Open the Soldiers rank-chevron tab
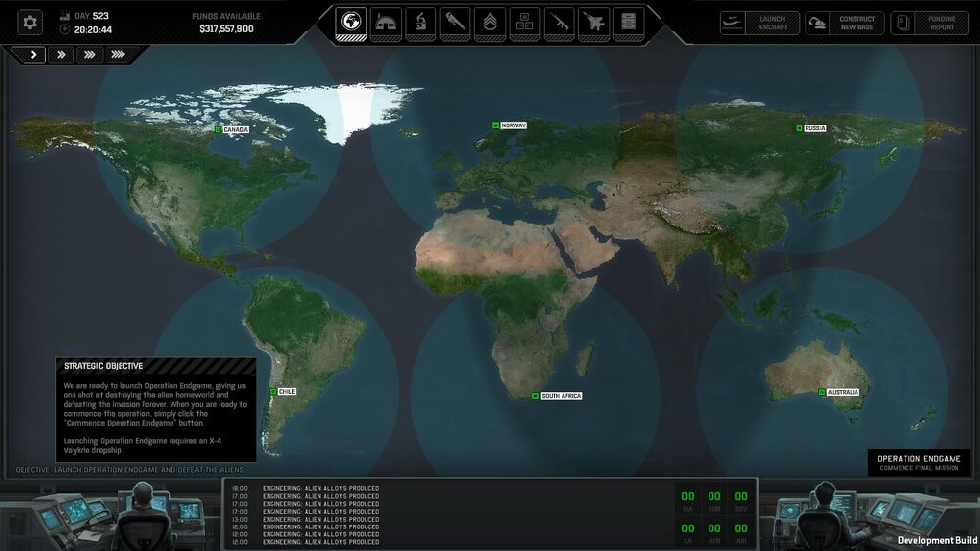 coord(490,23)
